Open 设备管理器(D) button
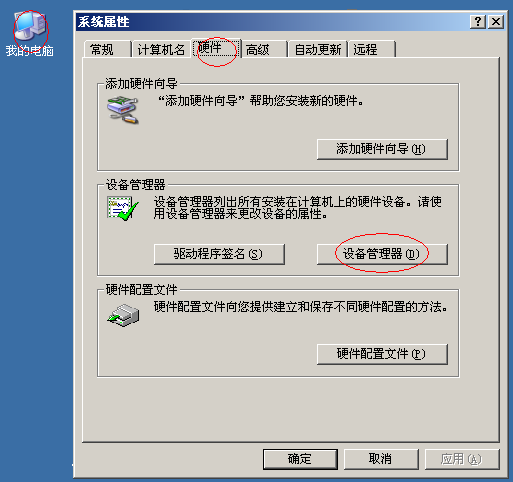 pyautogui.click(x=382, y=254)
